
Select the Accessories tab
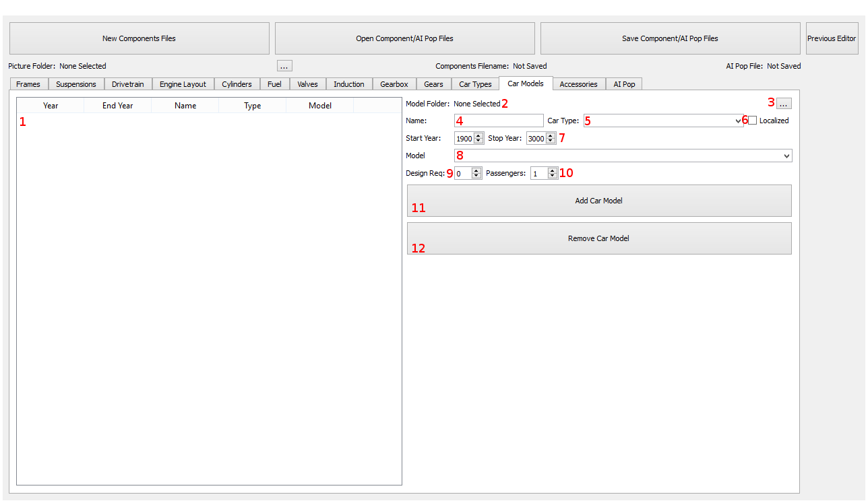coord(578,84)
